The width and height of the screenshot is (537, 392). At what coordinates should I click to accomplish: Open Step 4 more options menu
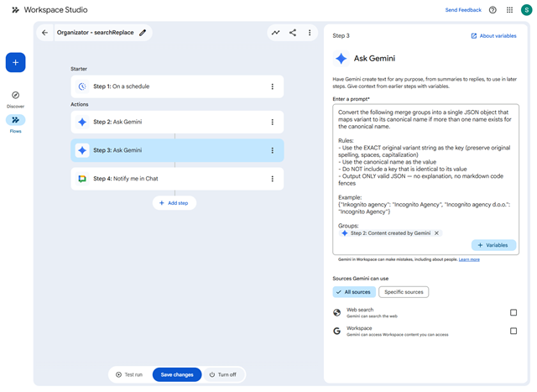(272, 179)
